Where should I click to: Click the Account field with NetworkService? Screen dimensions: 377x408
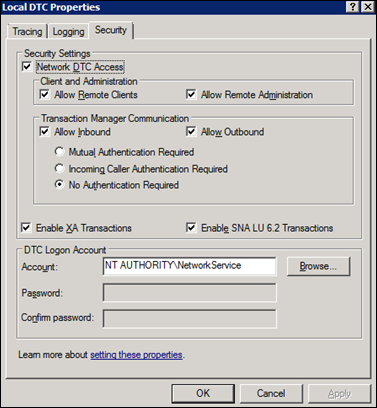tap(189, 266)
